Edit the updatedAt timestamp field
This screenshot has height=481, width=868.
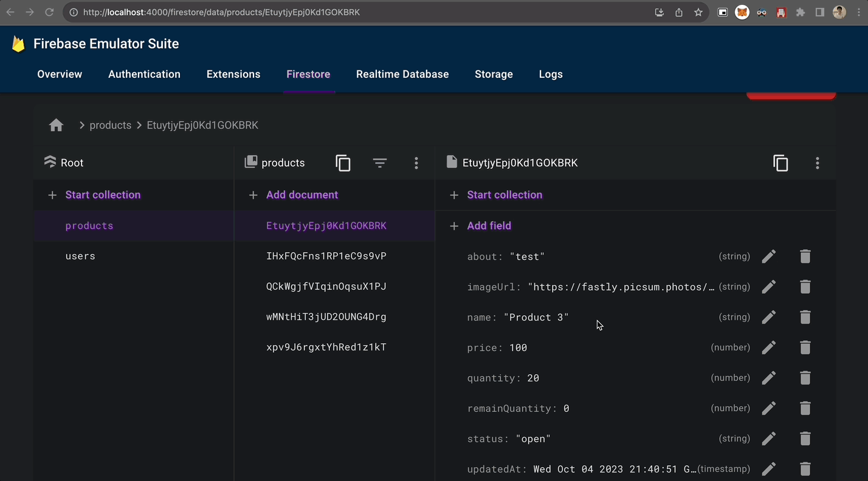(x=769, y=469)
